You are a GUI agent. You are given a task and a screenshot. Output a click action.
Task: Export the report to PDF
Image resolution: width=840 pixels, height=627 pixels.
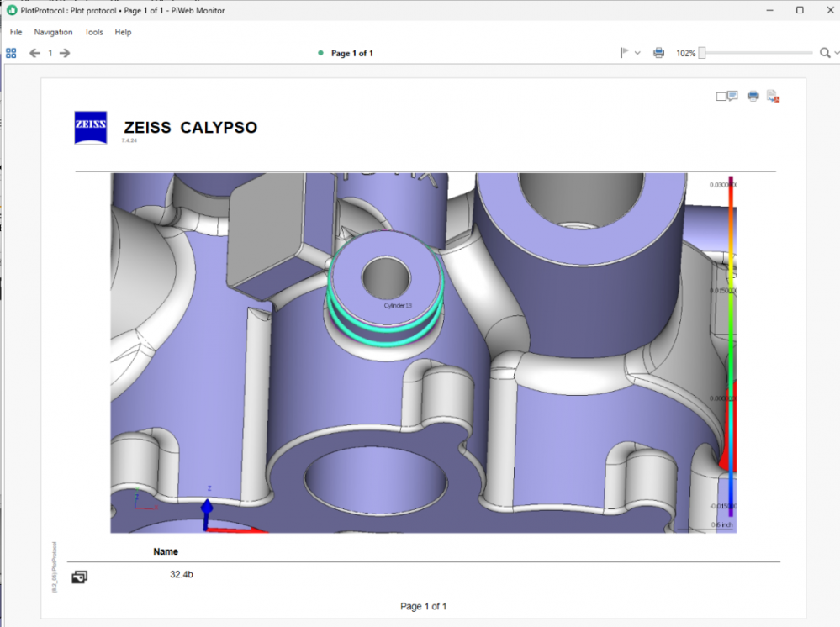(773, 96)
